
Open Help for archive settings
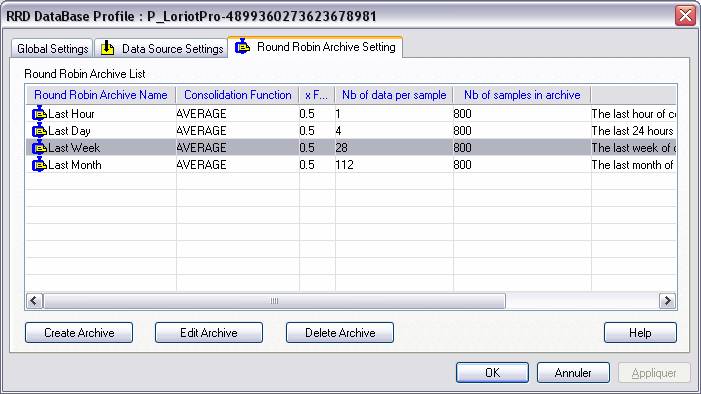[x=640, y=333]
